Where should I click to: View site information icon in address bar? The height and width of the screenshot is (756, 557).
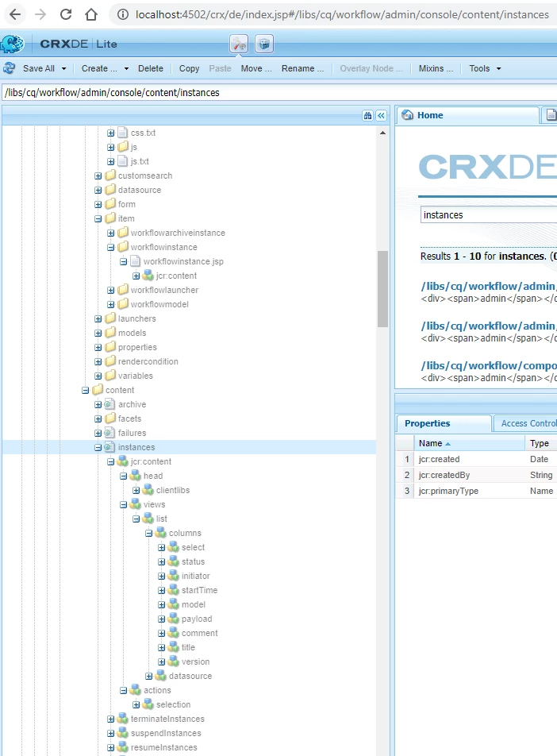(123, 14)
